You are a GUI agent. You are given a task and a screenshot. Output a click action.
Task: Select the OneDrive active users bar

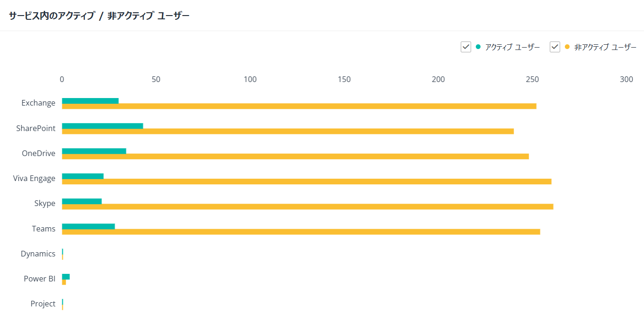pyautogui.click(x=94, y=151)
